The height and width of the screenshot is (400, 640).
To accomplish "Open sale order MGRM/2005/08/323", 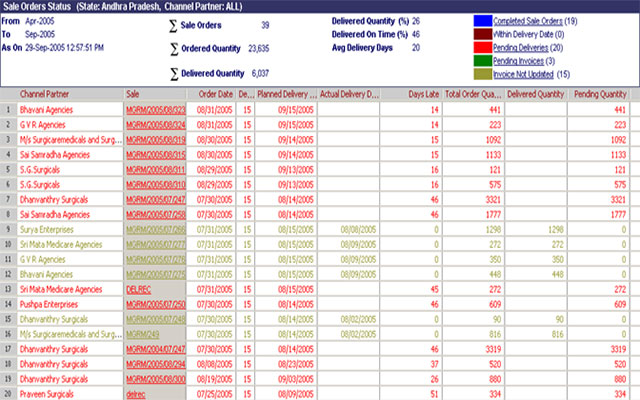I will point(156,110).
